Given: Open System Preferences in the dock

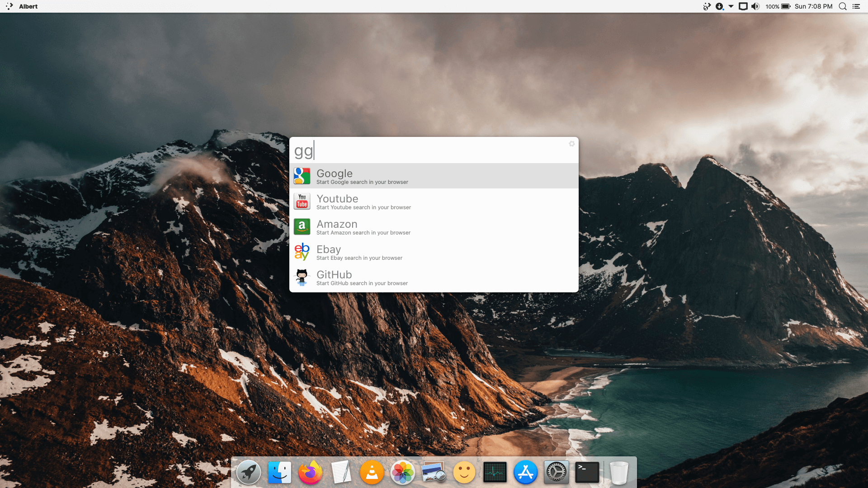Looking at the screenshot, I should coord(556,473).
